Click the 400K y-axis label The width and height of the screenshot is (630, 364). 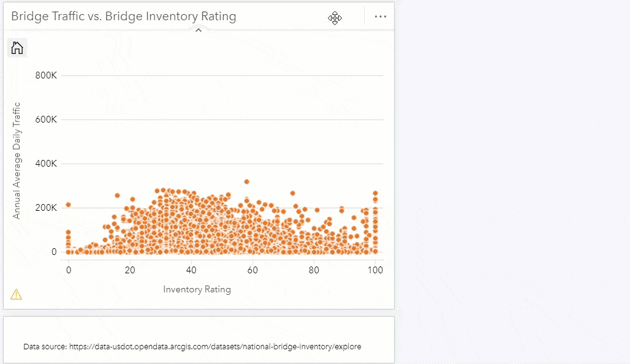pyautogui.click(x=46, y=164)
